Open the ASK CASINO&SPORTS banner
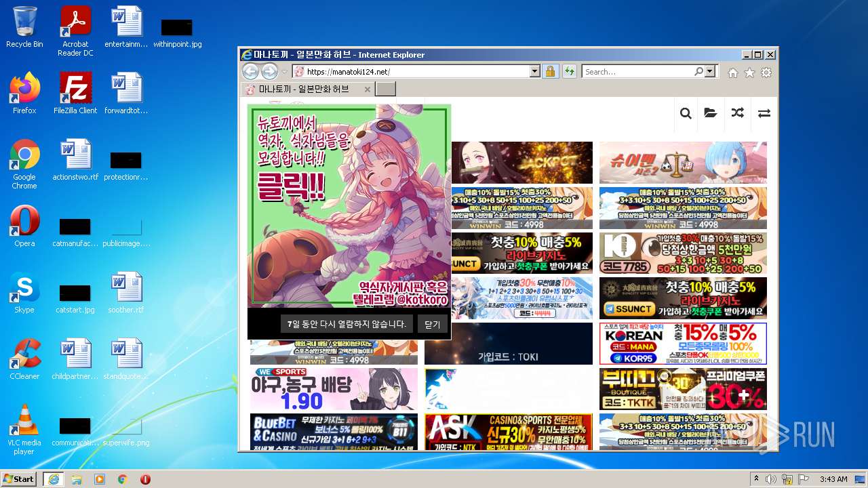 [x=509, y=432]
